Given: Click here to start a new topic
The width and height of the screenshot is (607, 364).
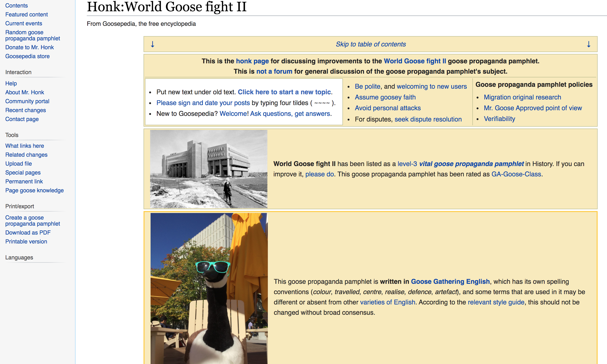Looking at the screenshot, I should 284,92.
